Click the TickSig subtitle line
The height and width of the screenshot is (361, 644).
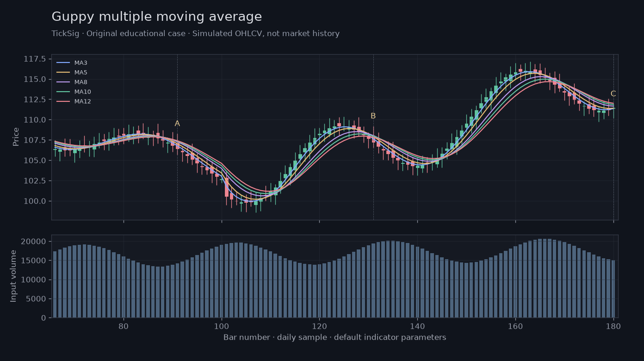point(196,34)
